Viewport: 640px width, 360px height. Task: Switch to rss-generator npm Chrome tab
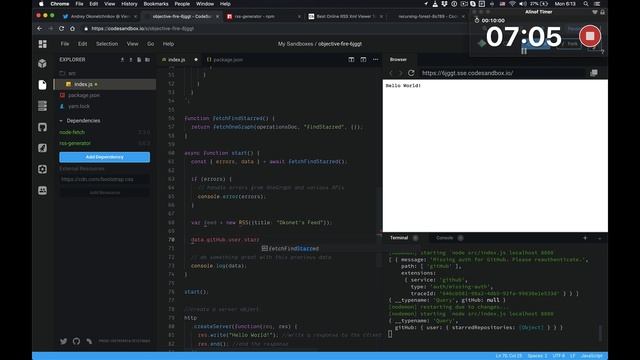tap(264, 16)
